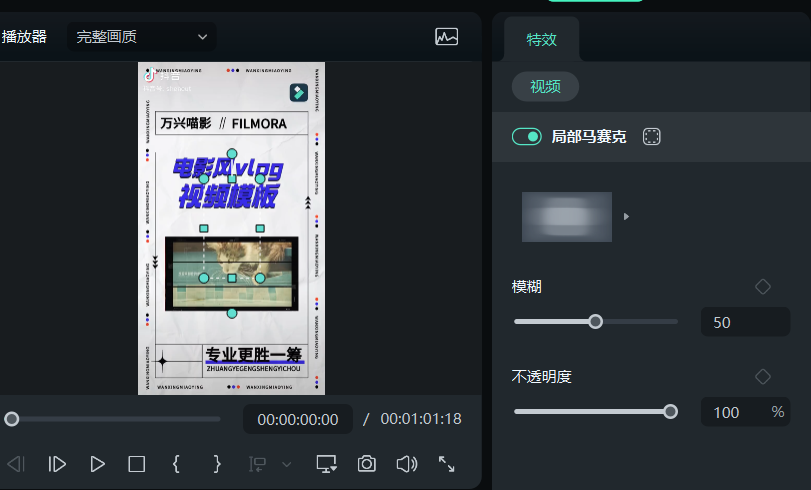
Task: Step forward to next frame
Action: (x=57, y=464)
